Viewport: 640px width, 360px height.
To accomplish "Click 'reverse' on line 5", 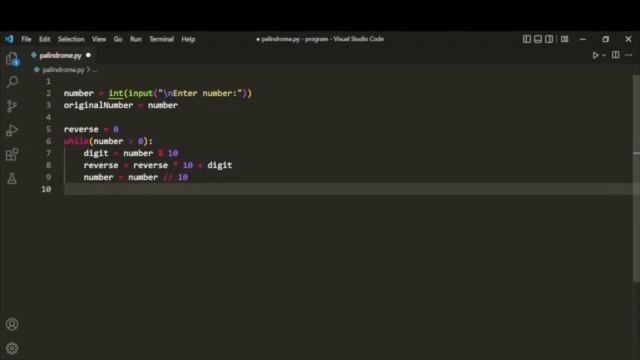I will point(81,129).
